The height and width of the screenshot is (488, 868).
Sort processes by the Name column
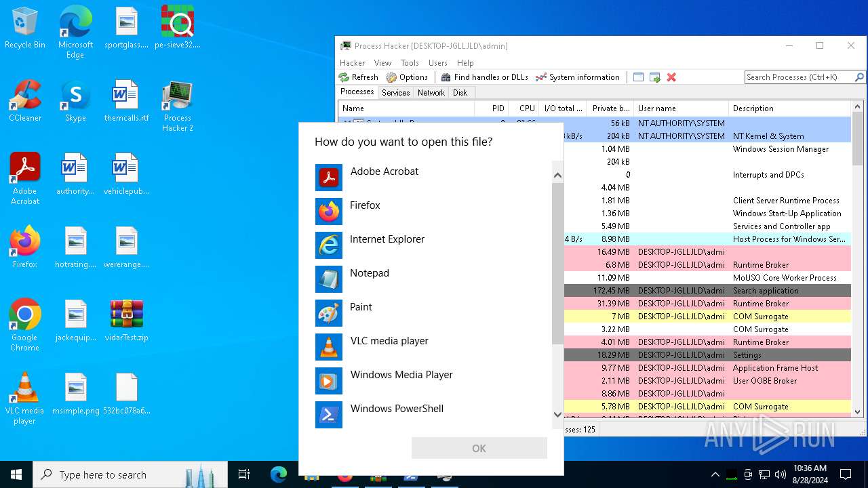[x=406, y=108]
